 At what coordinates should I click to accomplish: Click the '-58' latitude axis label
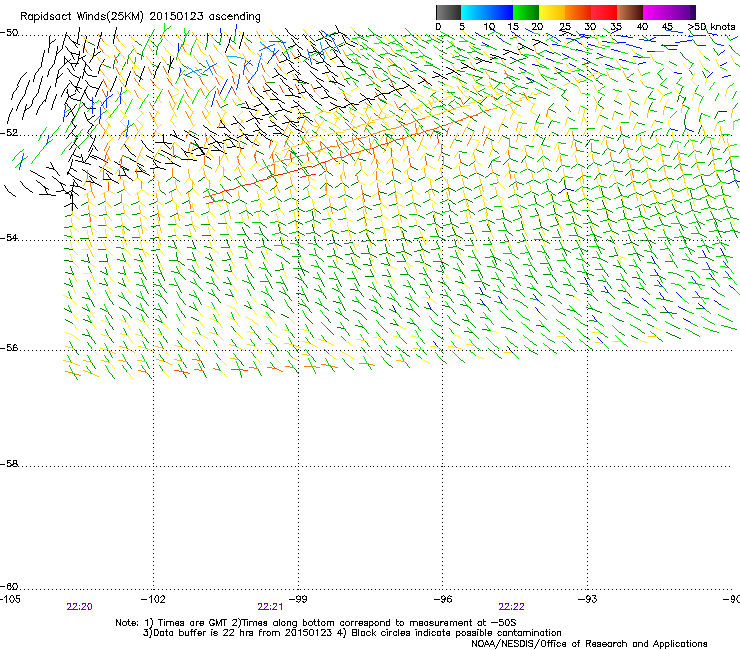tap(9, 464)
